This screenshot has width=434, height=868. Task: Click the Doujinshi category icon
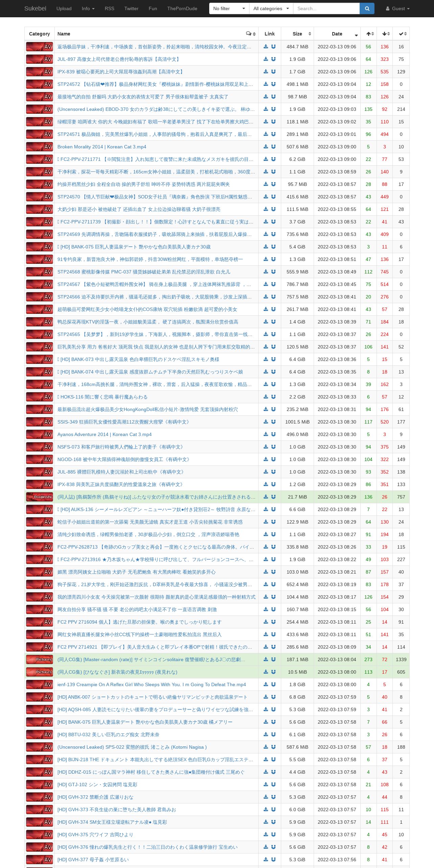(x=40, y=497)
